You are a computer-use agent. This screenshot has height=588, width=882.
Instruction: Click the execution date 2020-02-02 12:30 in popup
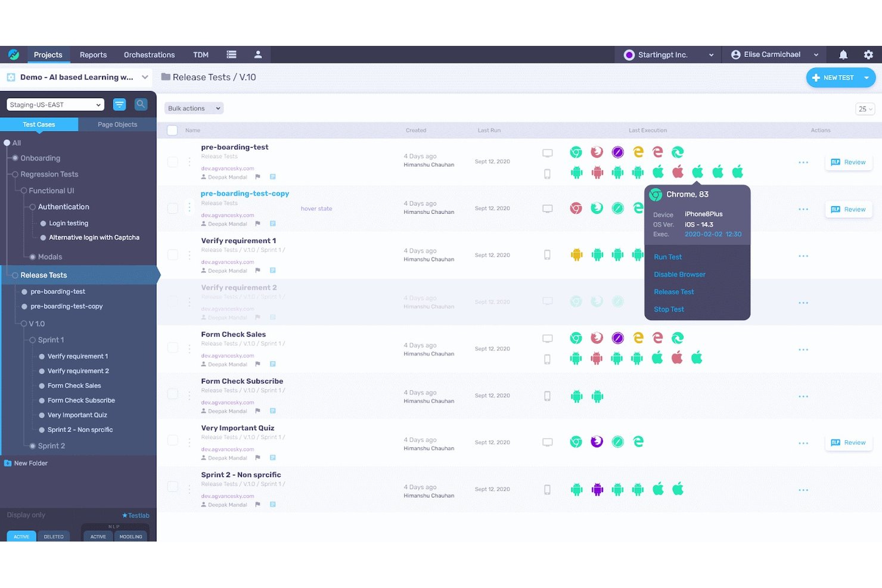[713, 234]
